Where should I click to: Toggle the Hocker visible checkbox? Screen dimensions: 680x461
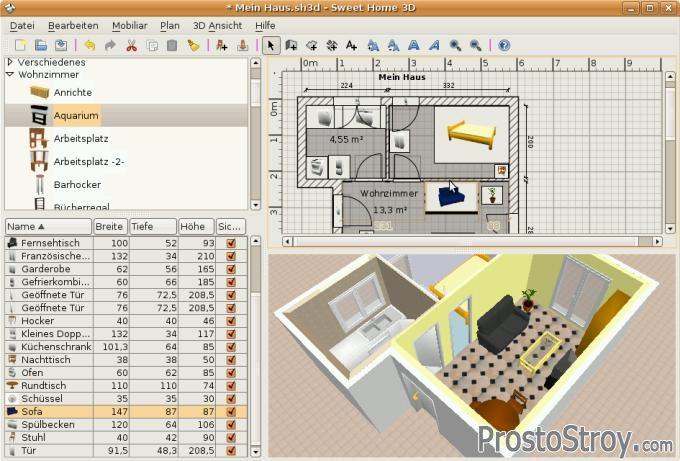pos(231,321)
